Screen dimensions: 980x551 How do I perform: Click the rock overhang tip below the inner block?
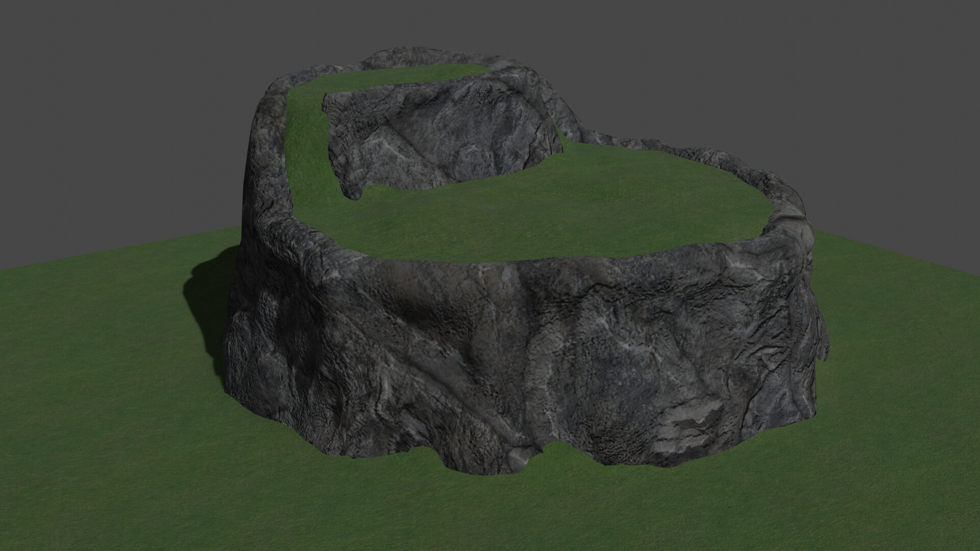[x=353, y=194]
